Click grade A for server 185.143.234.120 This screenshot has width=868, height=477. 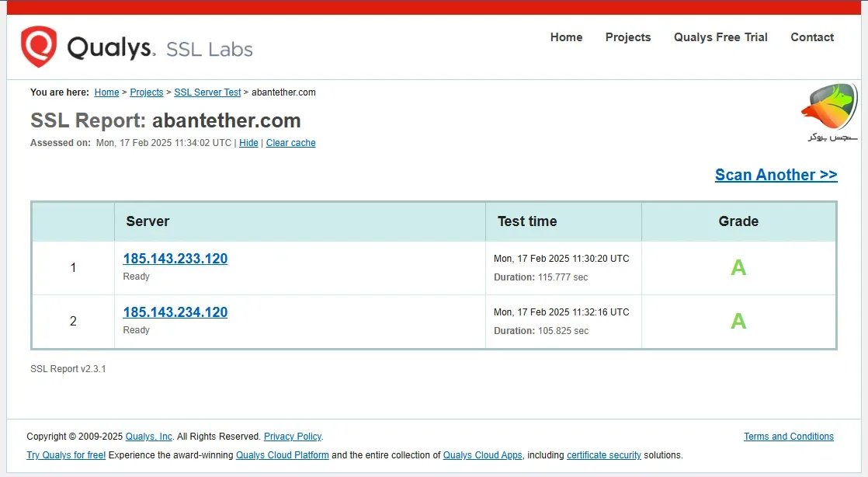[x=738, y=322]
